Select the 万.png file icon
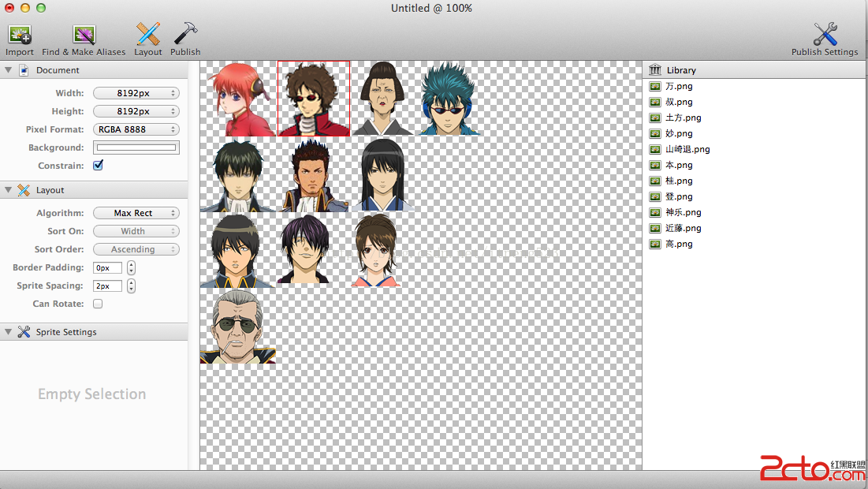This screenshot has width=868, height=489. [x=655, y=87]
